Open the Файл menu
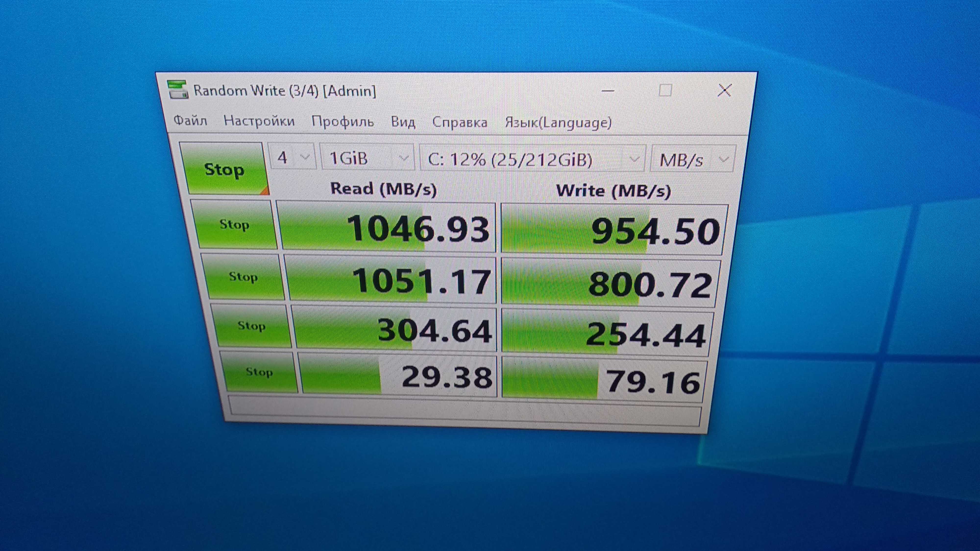980x551 pixels. tap(190, 120)
